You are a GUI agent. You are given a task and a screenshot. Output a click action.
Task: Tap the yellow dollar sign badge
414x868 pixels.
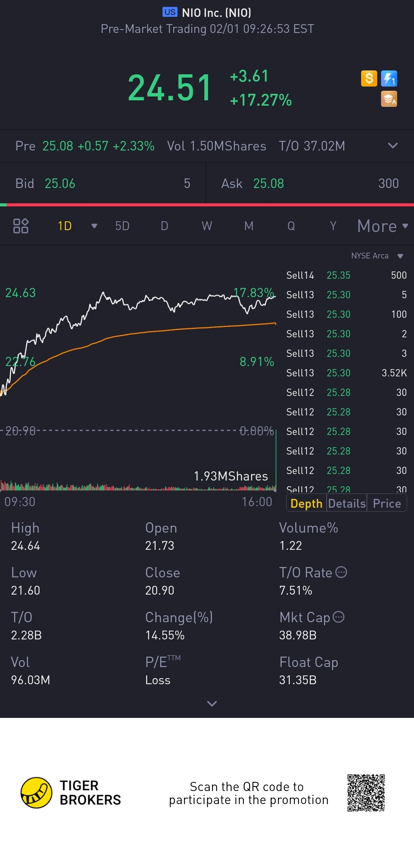tap(369, 78)
